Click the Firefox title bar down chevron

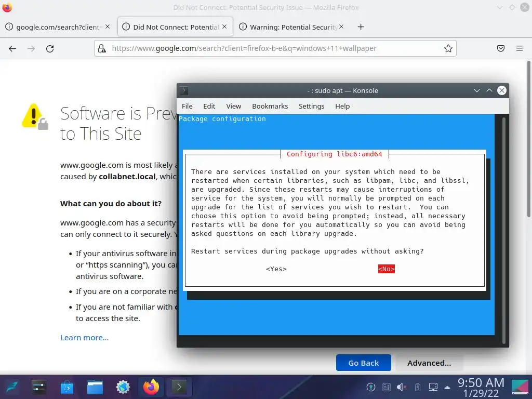click(x=499, y=7)
